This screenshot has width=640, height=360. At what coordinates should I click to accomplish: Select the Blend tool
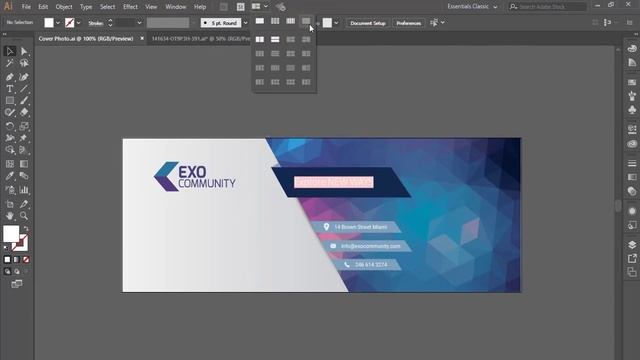tap(24, 176)
